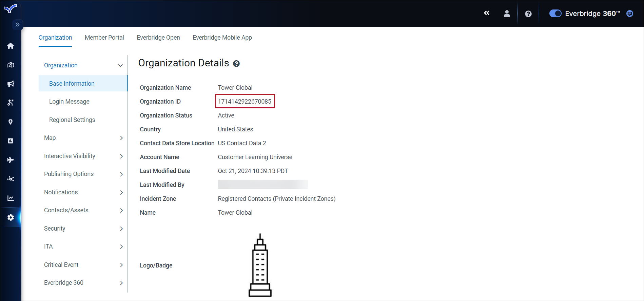Click the tower building logo image

click(x=260, y=265)
